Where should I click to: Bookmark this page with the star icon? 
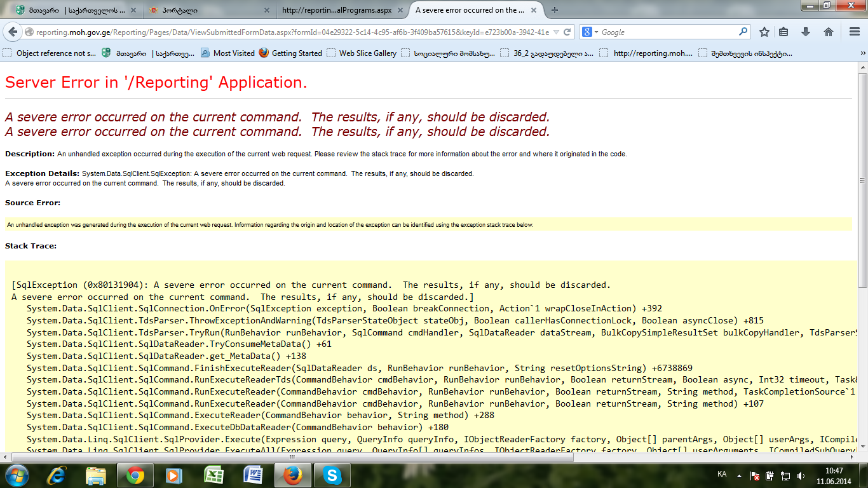[x=764, y=32]
